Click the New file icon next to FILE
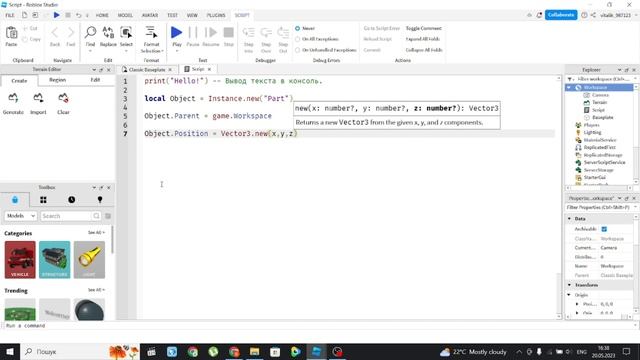This screenshot has width=640, height=360. (x=24, y=15)
